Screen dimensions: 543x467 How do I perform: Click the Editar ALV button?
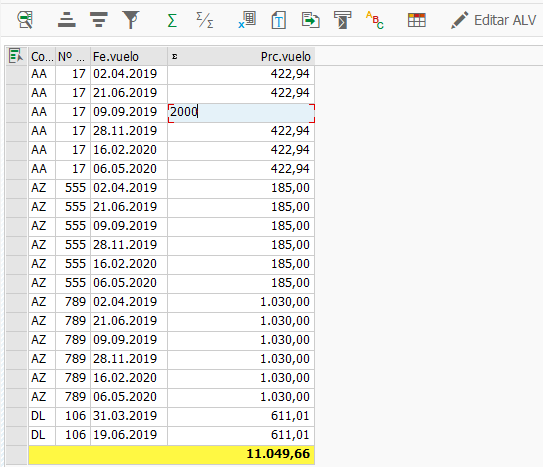tap(493, 20)
